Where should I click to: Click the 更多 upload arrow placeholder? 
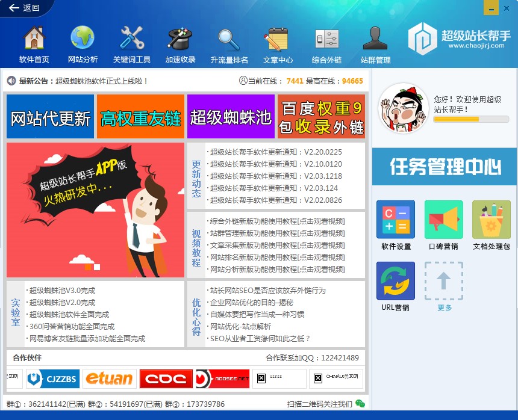pos(444,281)
